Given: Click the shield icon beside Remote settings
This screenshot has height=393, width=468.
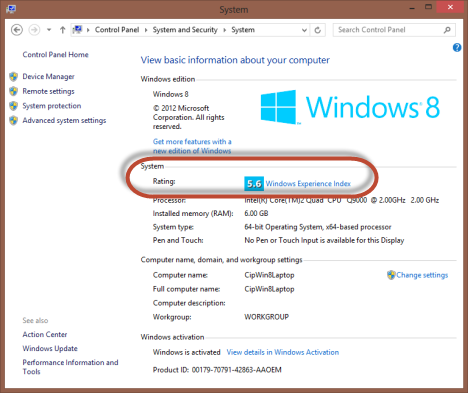Looking at the screenshot, I should 13,91.
